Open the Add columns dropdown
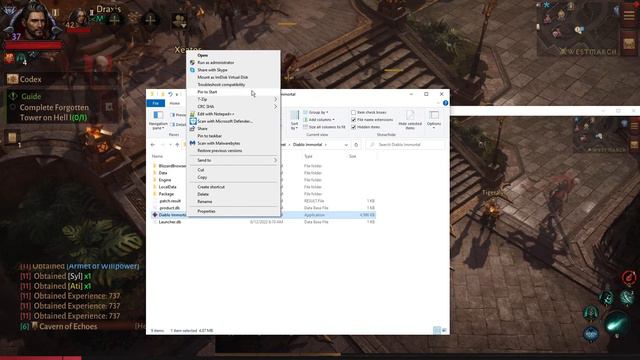 pos(319,120)
